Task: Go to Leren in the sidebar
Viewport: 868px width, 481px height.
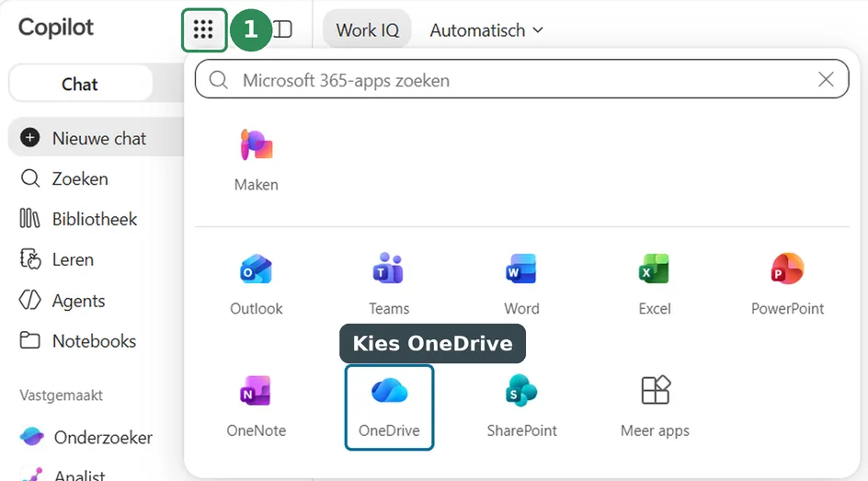Action: point(56,259)
